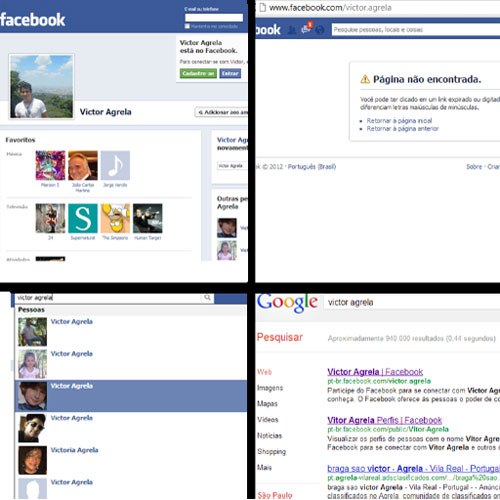The image size is (500, 500).
Task: Open the messages icon with red badge
Action: pos(306,29)
